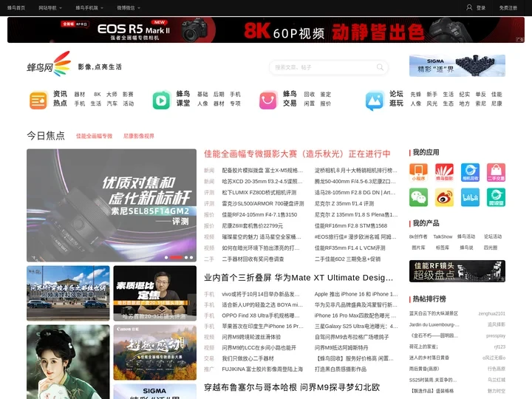
Task: Open 尼克尔 Z 35mm f/1.4 评测 article
Action: point(344,204)
